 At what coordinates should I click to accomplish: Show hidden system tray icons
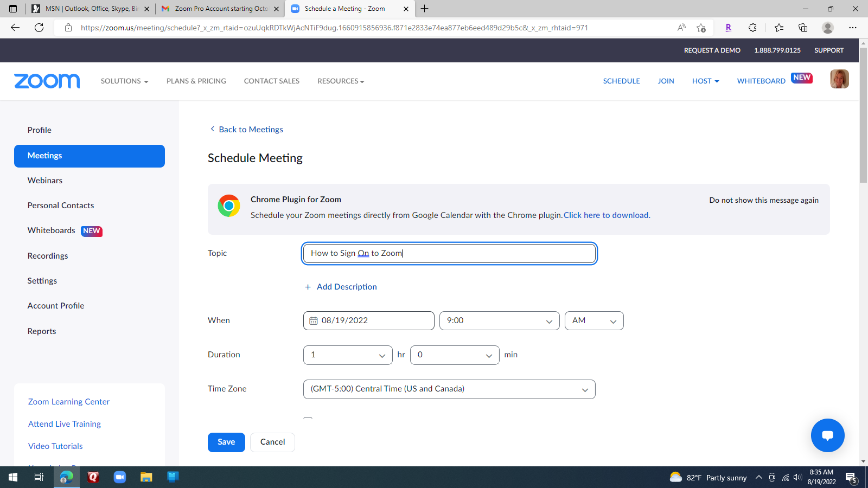[x=759, y=478]
